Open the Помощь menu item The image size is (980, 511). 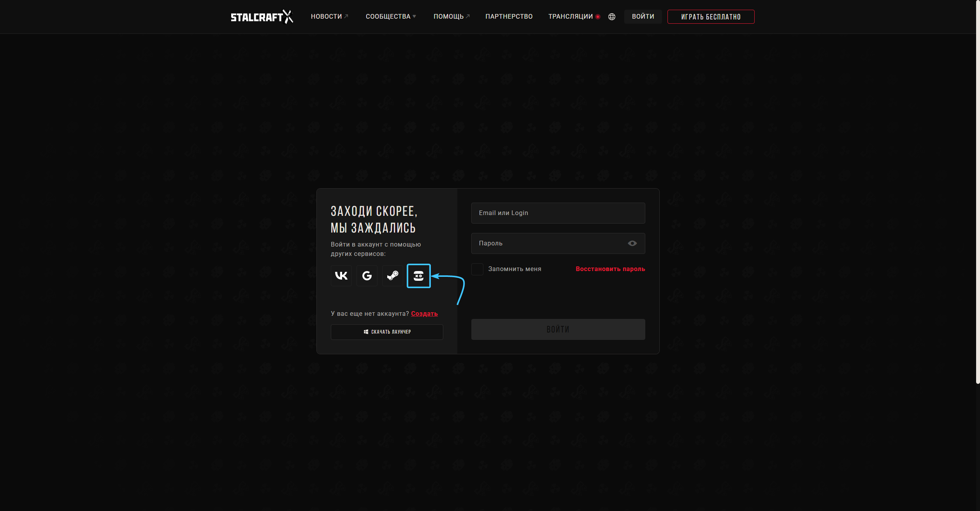coord(451,16)
